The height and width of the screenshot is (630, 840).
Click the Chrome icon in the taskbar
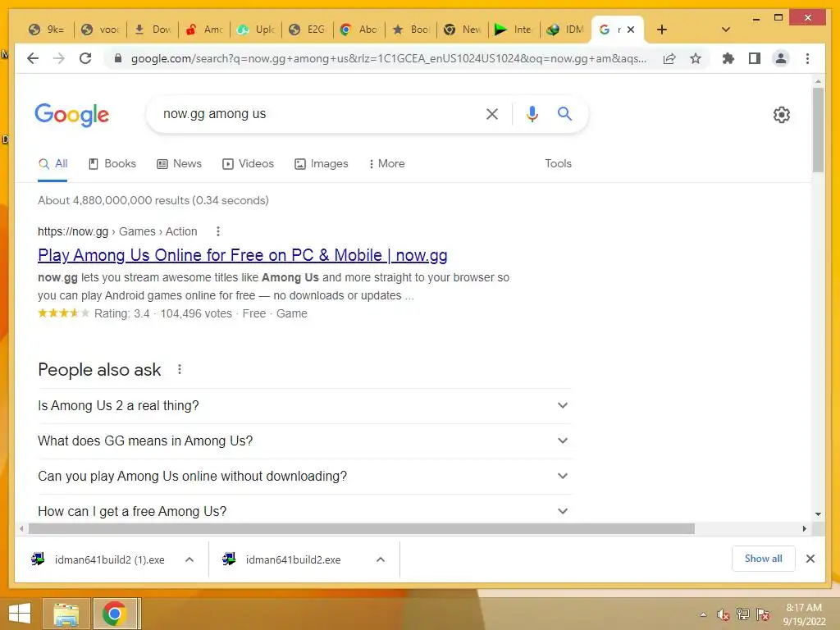point(115,614)
